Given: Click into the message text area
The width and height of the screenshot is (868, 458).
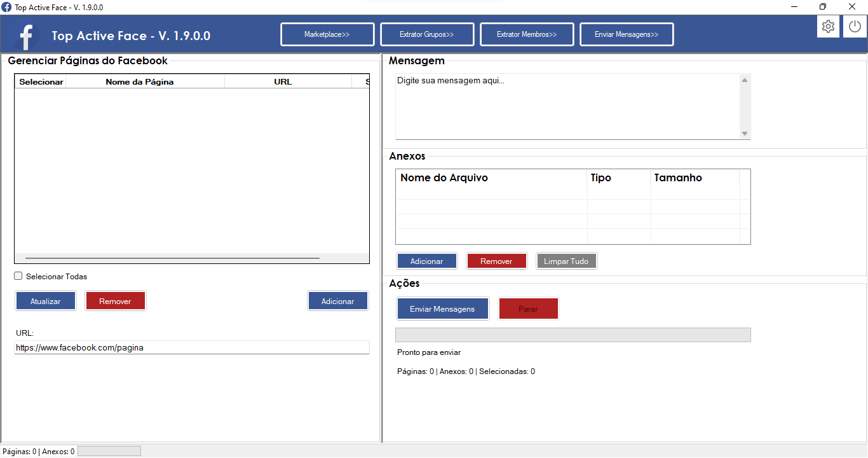Looking at the screenshot, I should [x=567, y=106].
